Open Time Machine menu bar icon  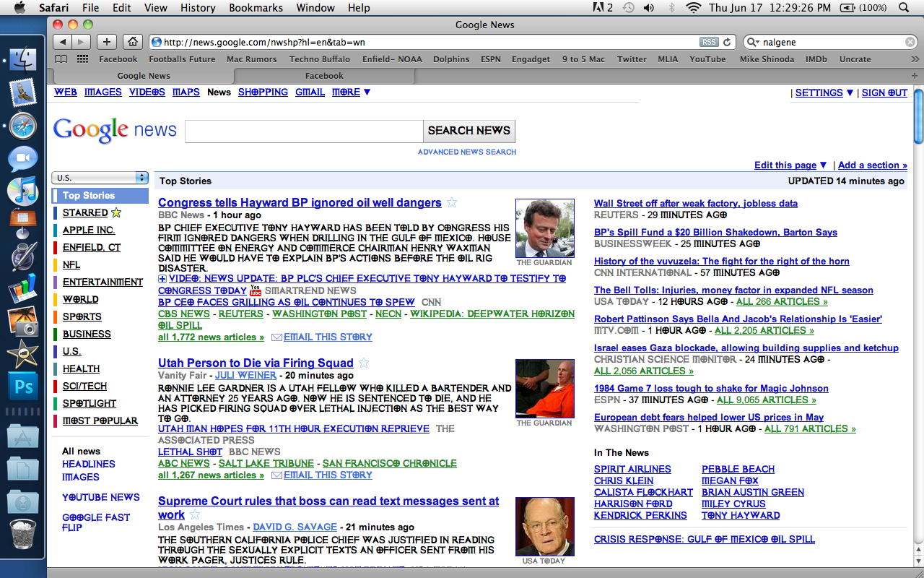(629, 7)
